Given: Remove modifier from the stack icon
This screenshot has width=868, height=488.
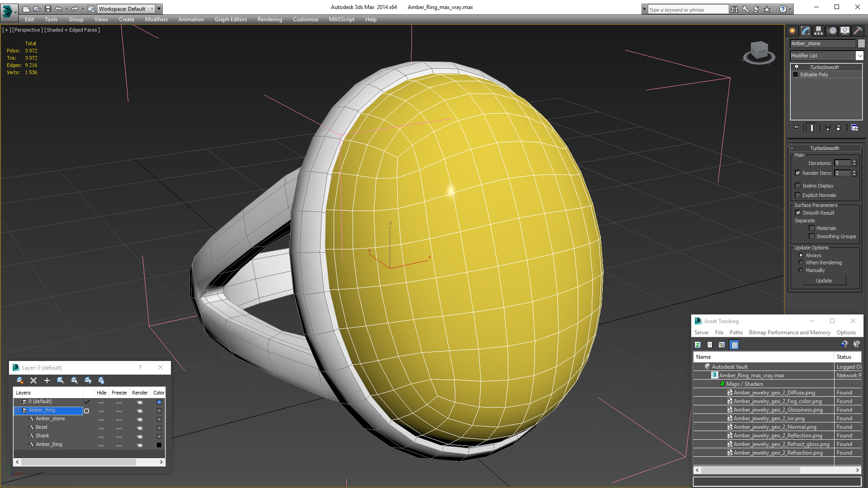Looking at the screenshot, I should coord(839,128).
